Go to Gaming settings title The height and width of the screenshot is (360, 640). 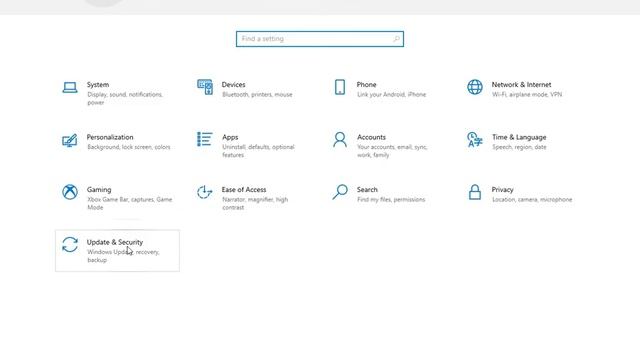coord(99,189)
